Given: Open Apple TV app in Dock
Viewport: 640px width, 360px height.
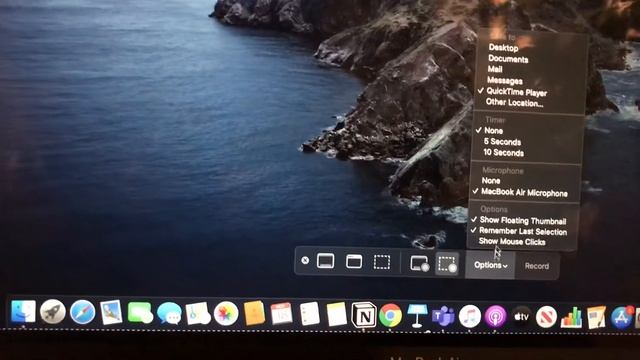Looking at the screenshot, I should [x=522, y=317].
